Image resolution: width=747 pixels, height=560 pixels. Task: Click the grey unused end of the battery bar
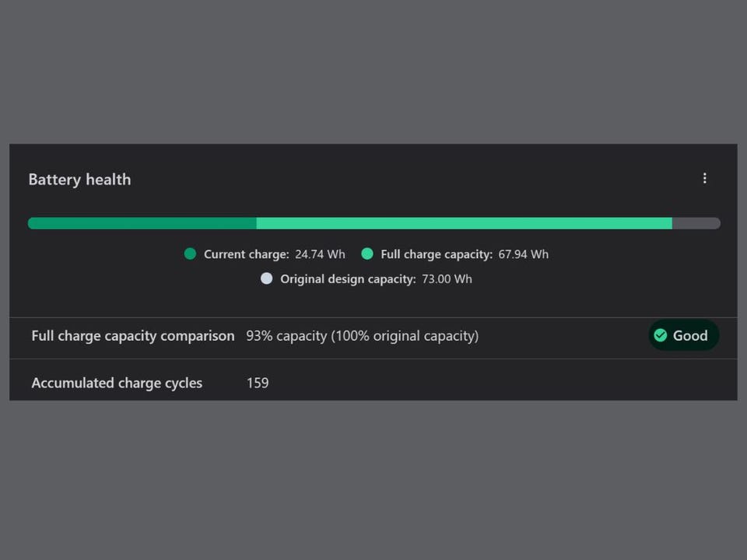pyautogui.click(x=696, y=223)
